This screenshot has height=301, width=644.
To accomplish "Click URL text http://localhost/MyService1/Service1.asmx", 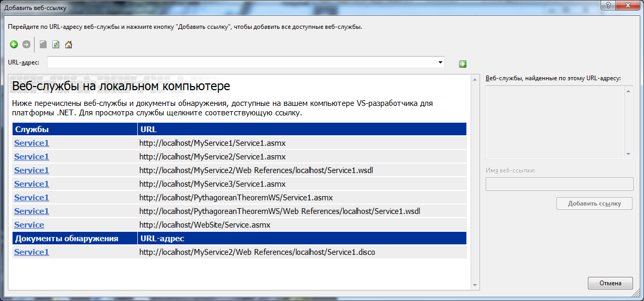I will 212,143.
